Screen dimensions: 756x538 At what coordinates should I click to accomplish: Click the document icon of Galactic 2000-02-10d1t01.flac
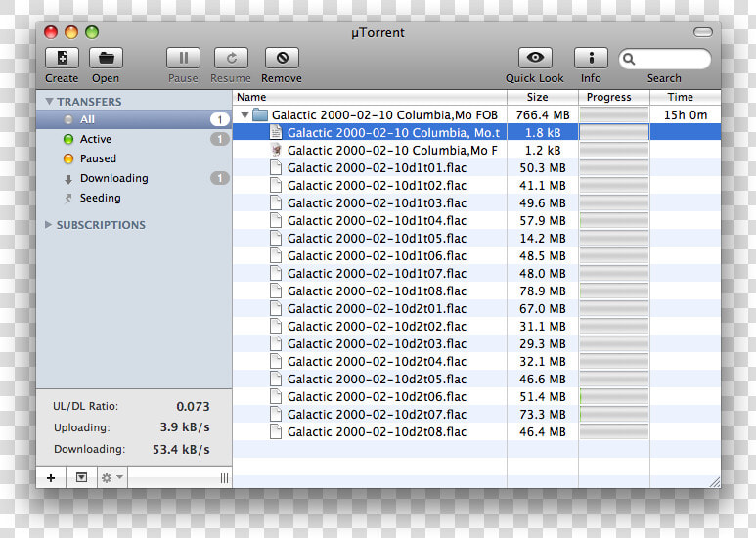pos(276,168)
